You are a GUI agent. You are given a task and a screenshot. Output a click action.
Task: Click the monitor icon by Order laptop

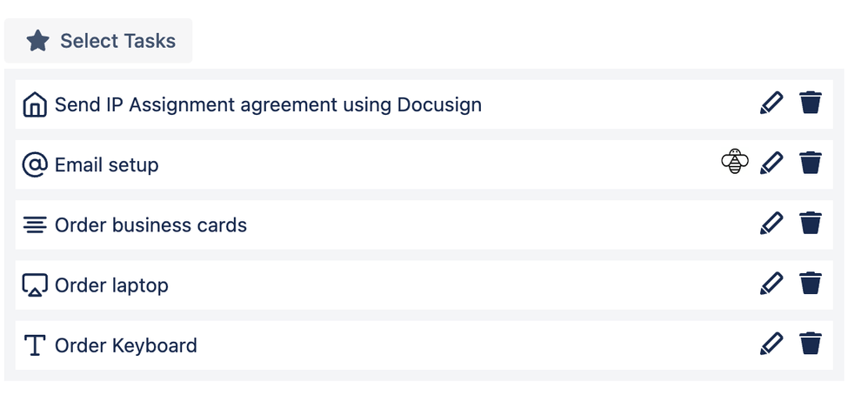tap(35, 285)
